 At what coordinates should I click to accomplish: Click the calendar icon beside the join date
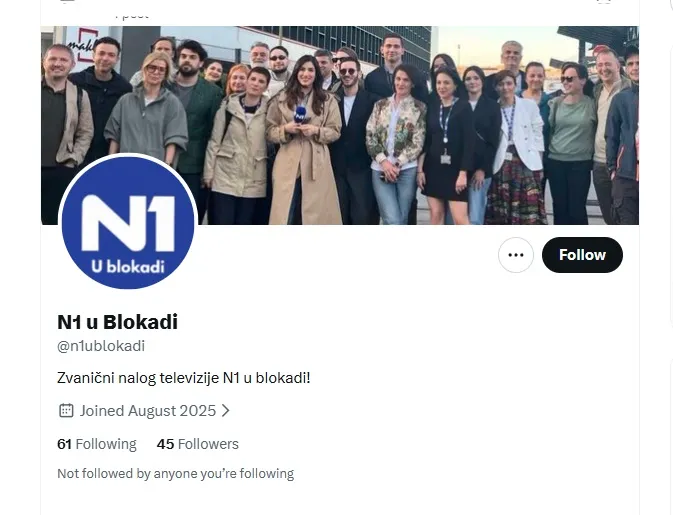pyautogui.click(x=66, y=410)
